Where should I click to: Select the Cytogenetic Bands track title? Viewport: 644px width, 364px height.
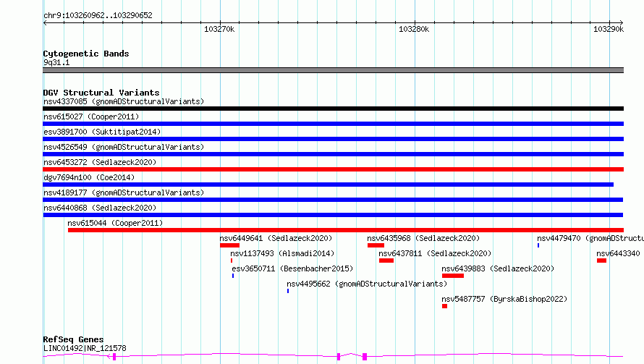pyautogui.click(x=86, y=54)
